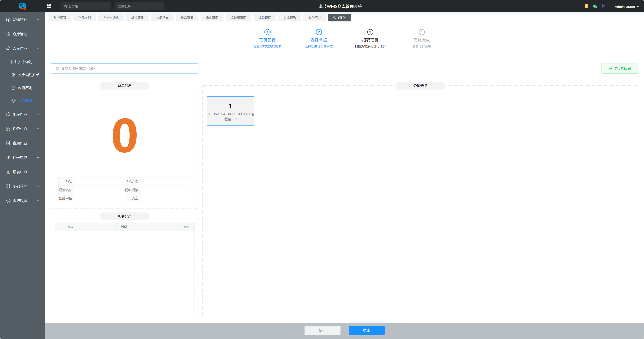Open 收货历史 from the sidebar

[x=25, y=88]
